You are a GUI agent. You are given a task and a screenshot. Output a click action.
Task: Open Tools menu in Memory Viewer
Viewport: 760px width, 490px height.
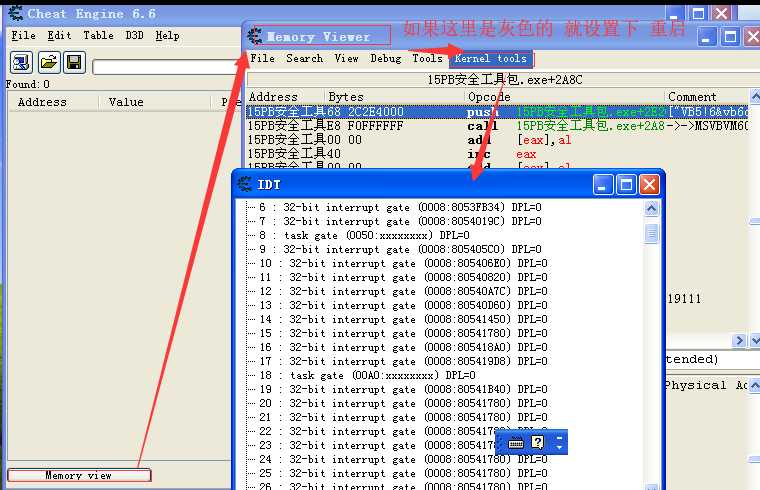pyautogui.click(x=427, y=59)
